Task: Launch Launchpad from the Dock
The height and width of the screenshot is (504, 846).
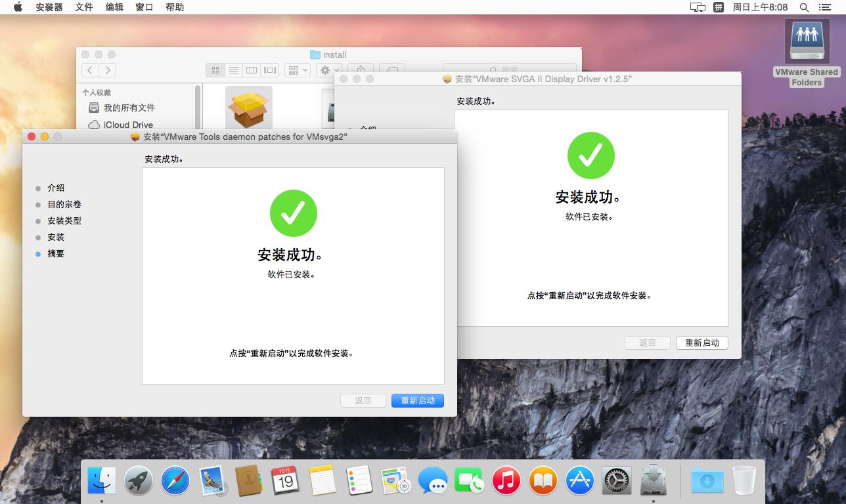Action: point(139,481)
